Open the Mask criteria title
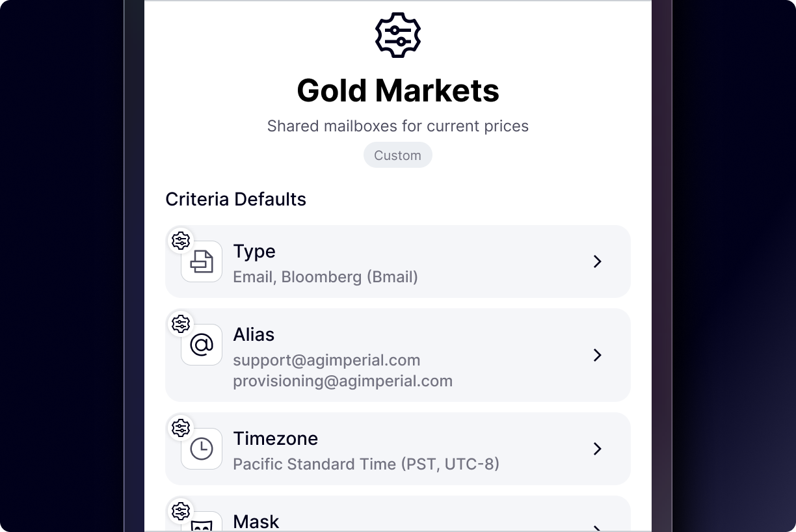 (x=256, y=522)
